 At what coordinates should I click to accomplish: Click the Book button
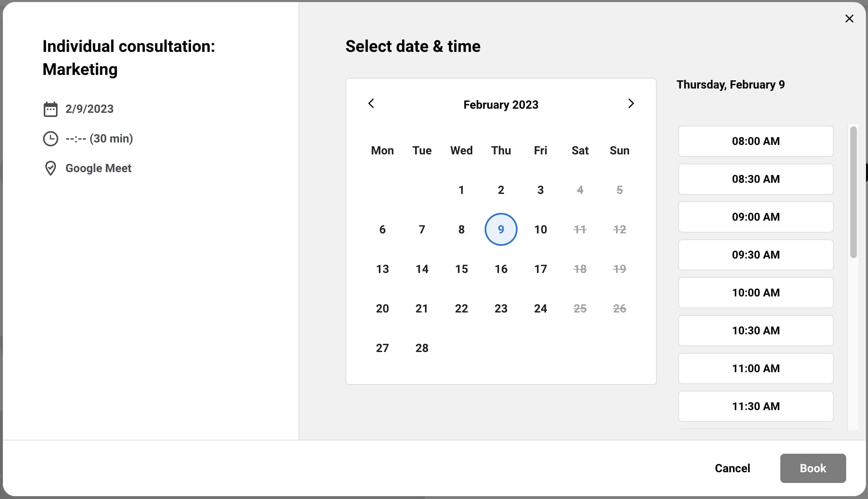coord(813,468)
